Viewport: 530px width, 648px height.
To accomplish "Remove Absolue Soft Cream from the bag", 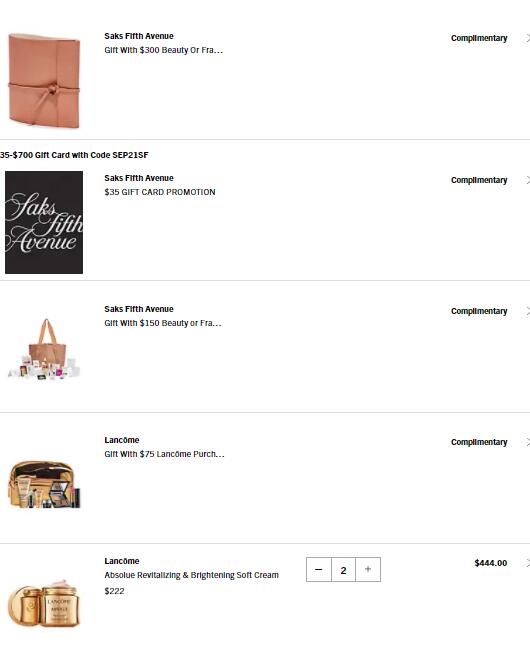I will click(528, 563).
